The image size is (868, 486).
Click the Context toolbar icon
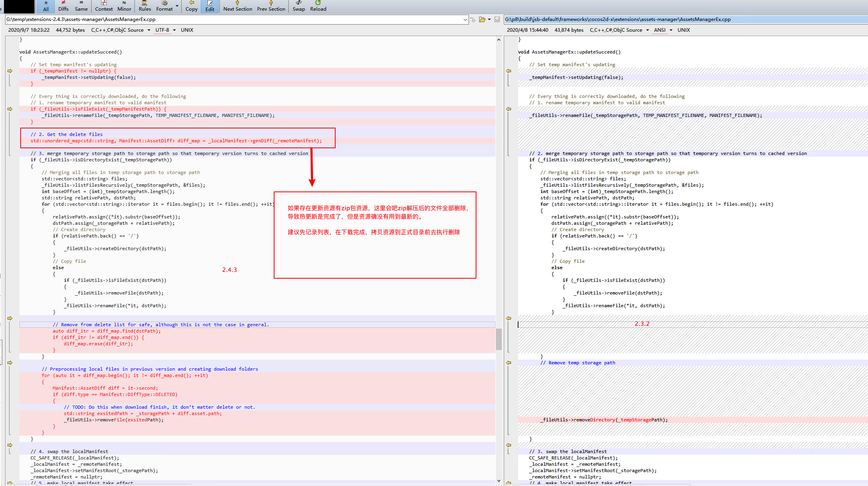(104, 6)
